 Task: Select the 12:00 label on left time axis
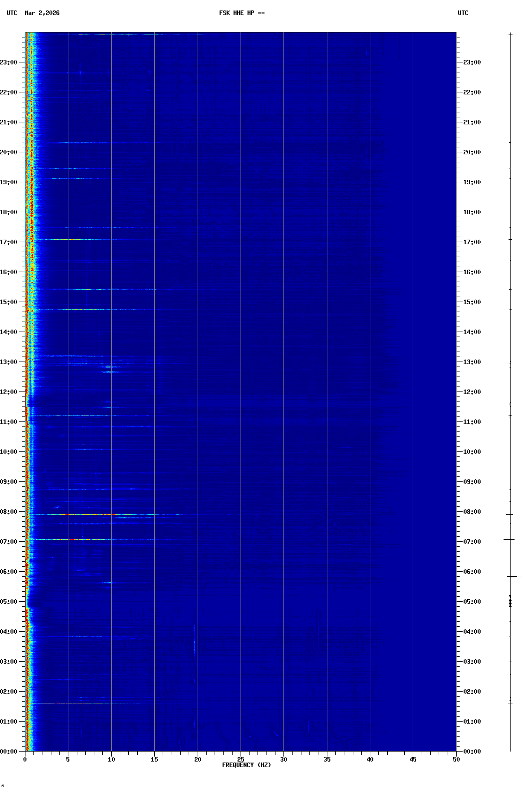point(9,392)
